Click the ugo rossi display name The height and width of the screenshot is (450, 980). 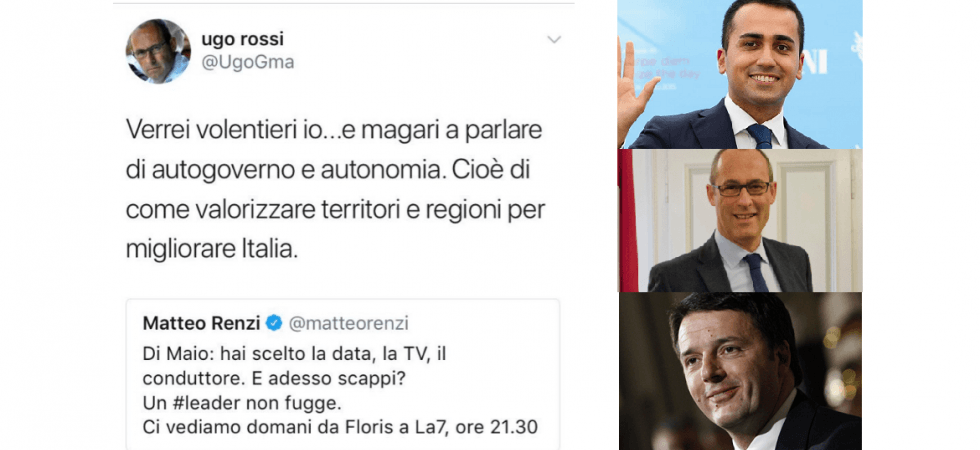[x=242, y=39]
